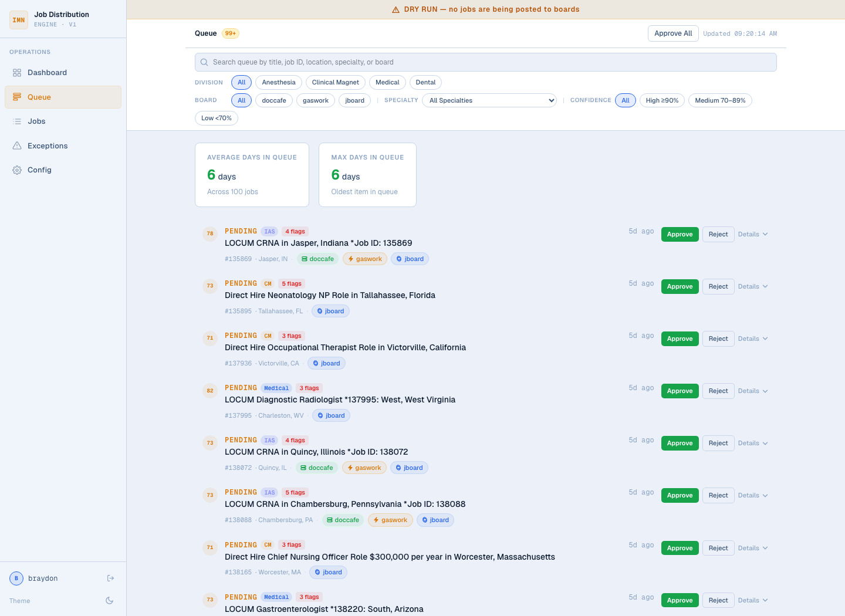Click the queue search input field
Screen dimensions: 845x616
click(486, 62)
